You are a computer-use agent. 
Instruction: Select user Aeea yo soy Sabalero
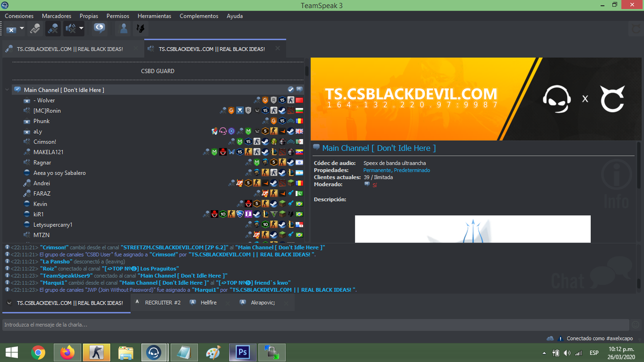59,173
